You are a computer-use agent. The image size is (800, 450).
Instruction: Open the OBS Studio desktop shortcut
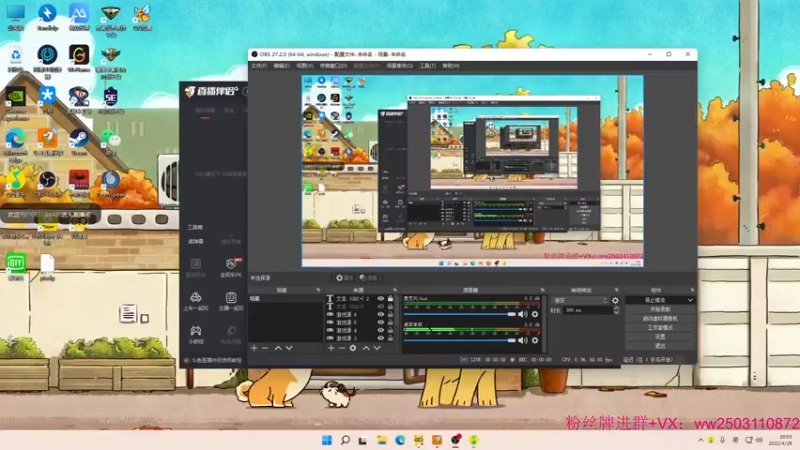[47, 183]
